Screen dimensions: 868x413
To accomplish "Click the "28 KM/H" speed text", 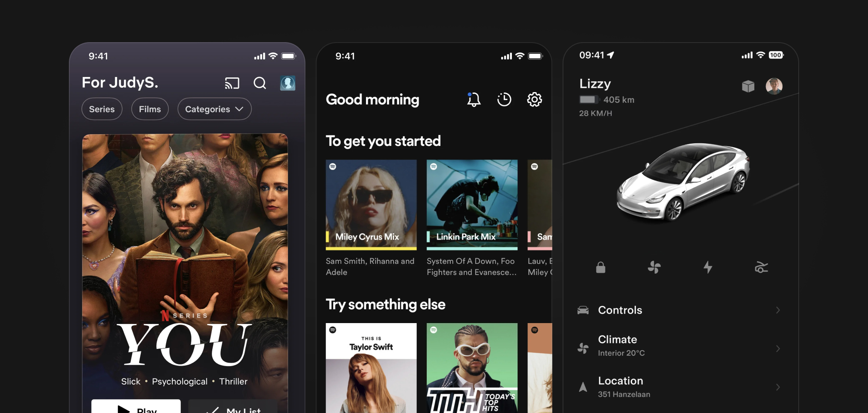I will click(x=595, y=114).
